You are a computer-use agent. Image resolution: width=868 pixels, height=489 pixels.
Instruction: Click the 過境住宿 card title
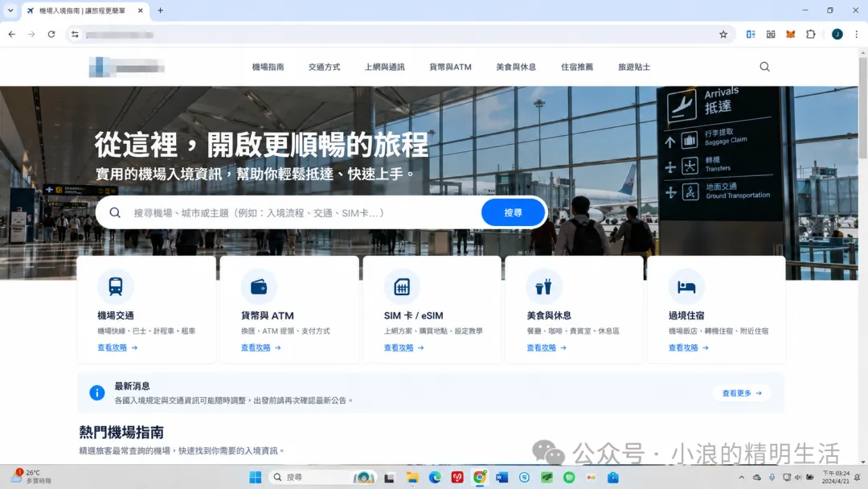[686, 315]
